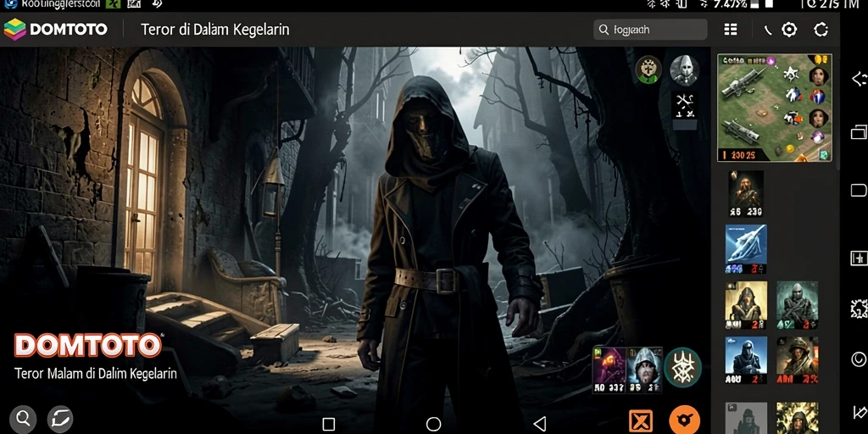Click the picture icon in the status bar
This screenshot has width=868, height=434.
click(134, 4)
